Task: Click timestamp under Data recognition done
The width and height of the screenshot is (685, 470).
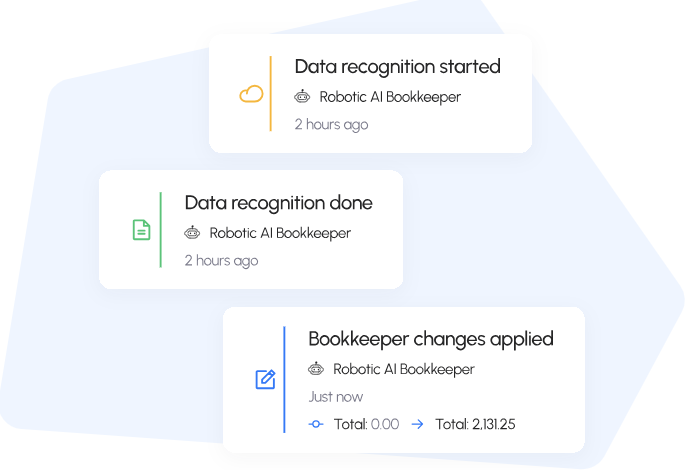Action: point(221,261)
